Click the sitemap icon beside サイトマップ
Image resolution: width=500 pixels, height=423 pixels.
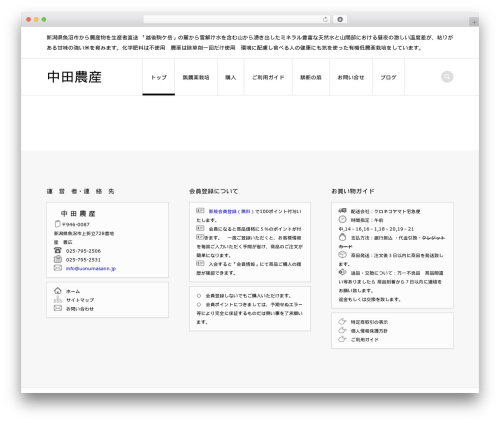pos(58,299)
